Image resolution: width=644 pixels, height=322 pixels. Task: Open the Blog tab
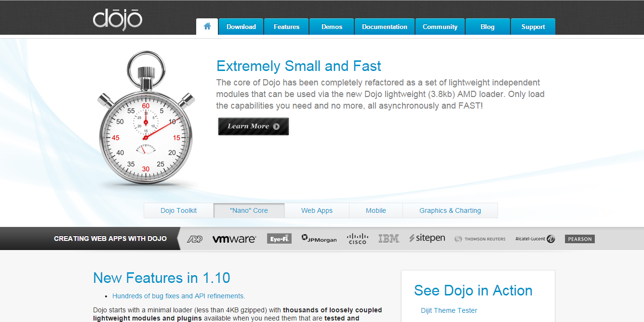(x=488, y=27)
